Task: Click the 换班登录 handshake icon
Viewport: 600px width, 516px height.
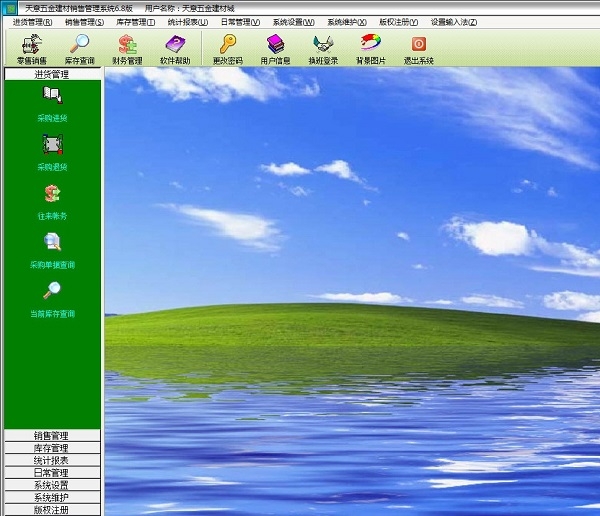Action: click(323, 44)
